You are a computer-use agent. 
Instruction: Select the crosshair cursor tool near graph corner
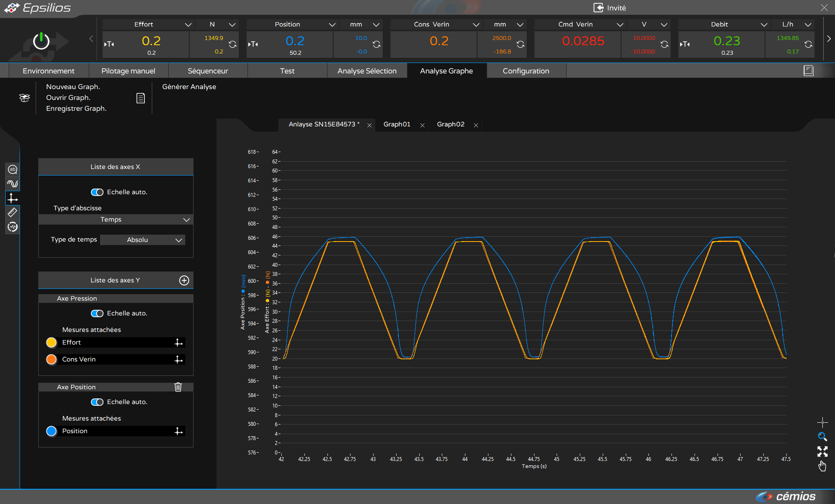pyautogui.click(x=822, y=422)
